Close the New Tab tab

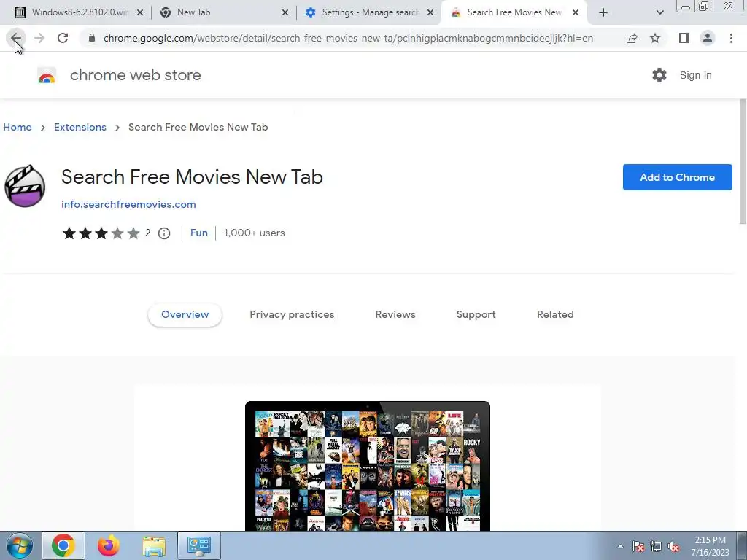pos(285,12)
